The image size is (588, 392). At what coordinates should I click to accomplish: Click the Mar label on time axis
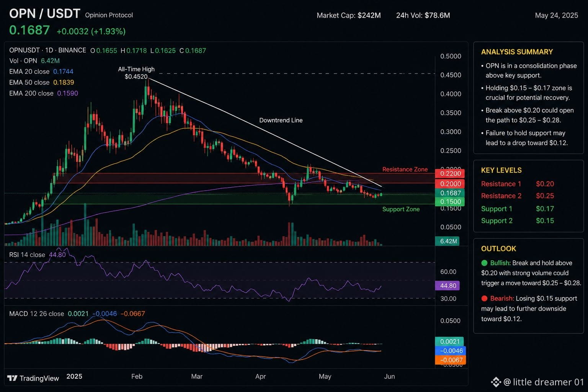tap(197, 376)
